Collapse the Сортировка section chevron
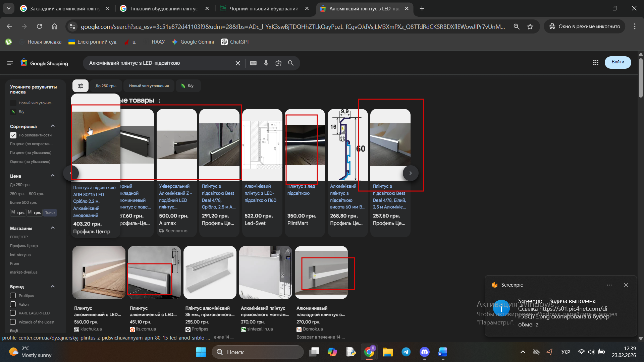The height and width of the screenshot is (362, 644). click(x=53, y=126)
